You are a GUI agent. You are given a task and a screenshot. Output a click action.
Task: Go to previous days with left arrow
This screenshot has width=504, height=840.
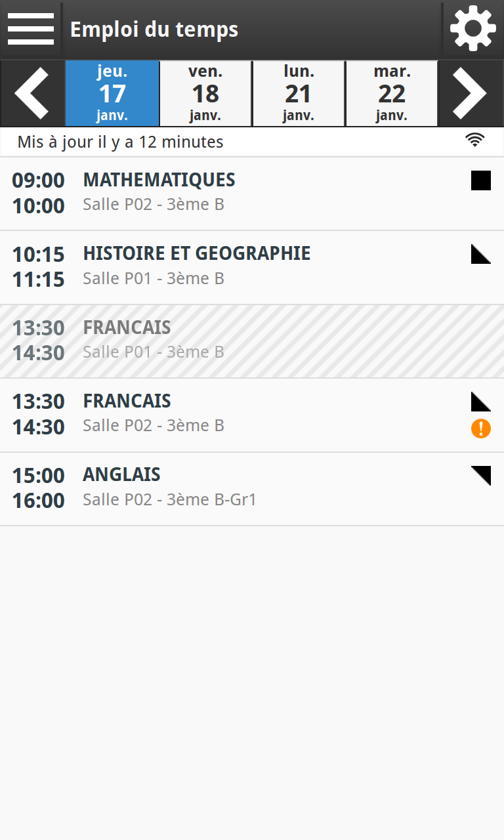(x=32, y=93)
